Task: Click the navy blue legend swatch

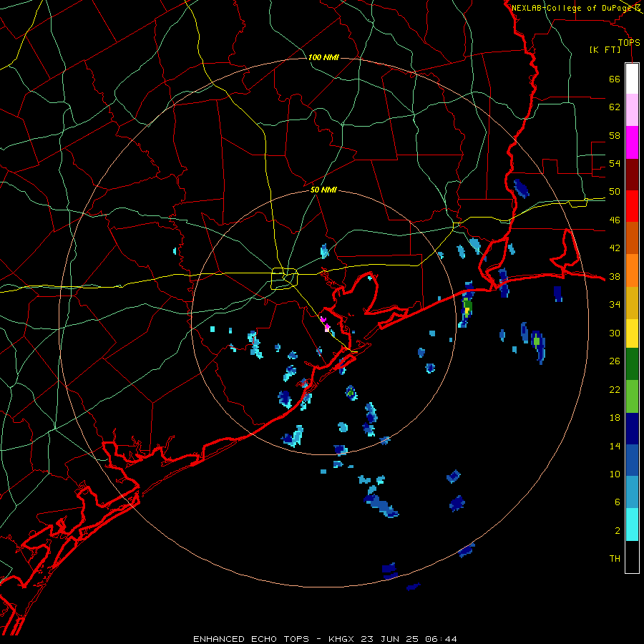Action: point(632,429)
